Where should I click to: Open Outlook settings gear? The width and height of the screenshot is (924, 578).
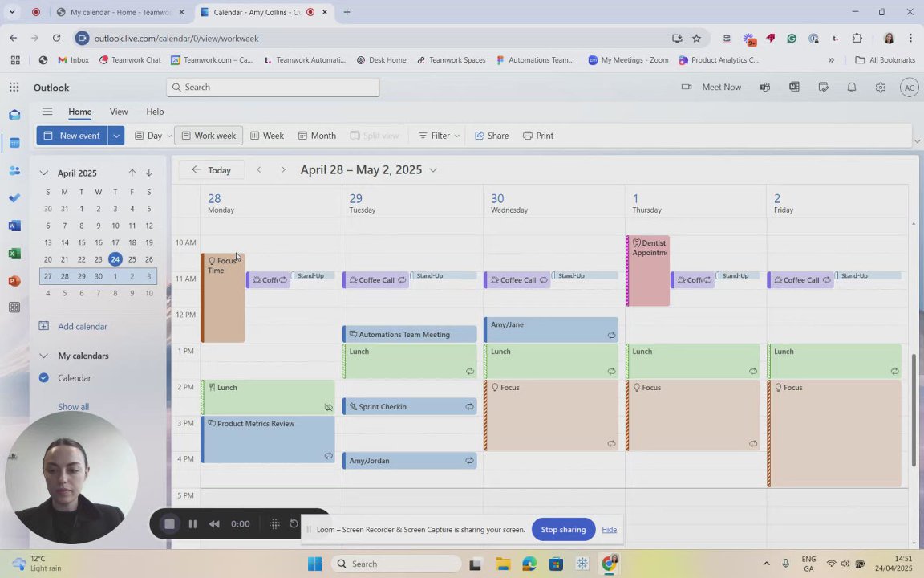[881, 88]
